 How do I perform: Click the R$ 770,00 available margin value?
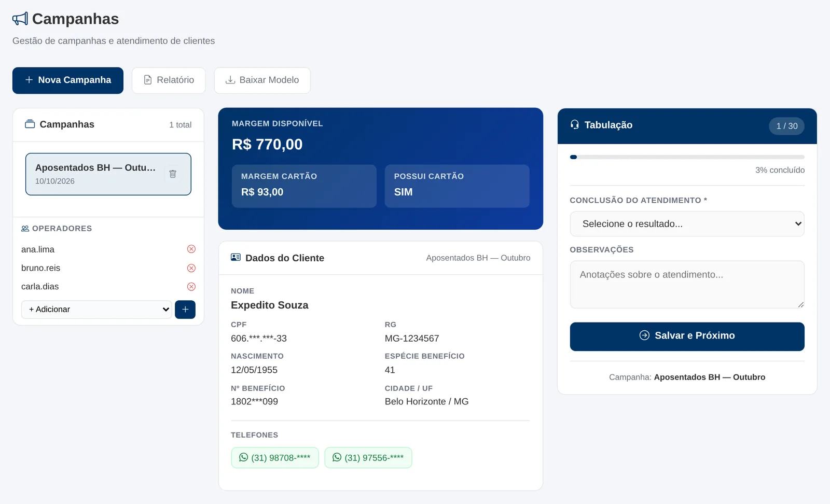pos(267,144)
